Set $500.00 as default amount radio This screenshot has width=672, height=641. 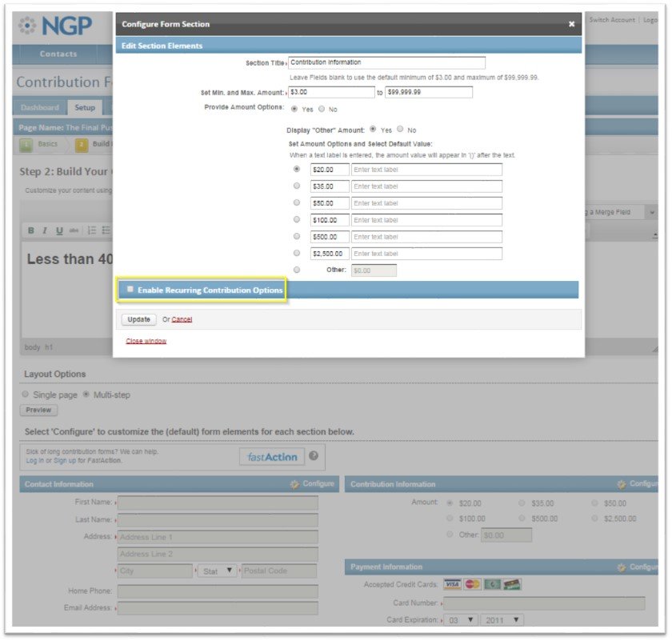[x=297, y=236]
